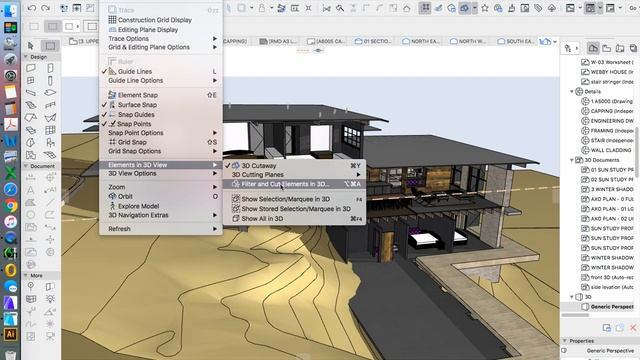
Task: Collapse the Design section of the toolbox
Action: click(27, 57)
